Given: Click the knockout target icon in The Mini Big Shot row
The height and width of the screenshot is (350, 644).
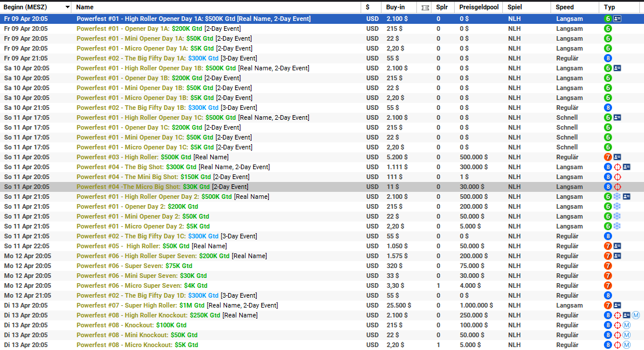Looking at the screenshot, I should (x=617, y=177).
